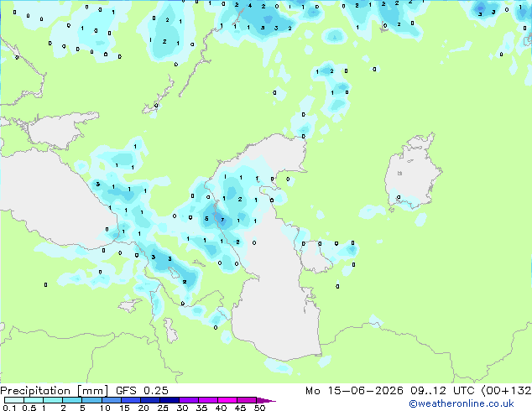This screenshot has width=532, height=411.
Task: Click legend scale label '35'
Action: coord(201,408)
